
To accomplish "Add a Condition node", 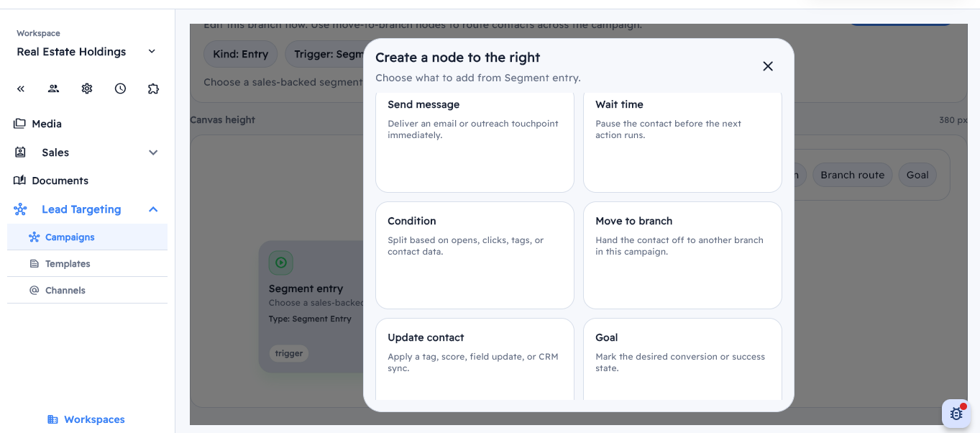I will [475, 255].
